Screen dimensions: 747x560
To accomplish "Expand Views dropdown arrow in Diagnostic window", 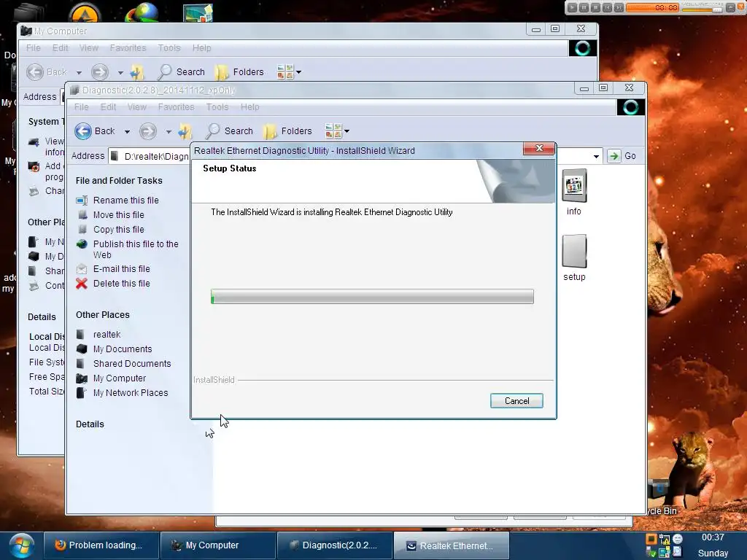I will point(347,131).
